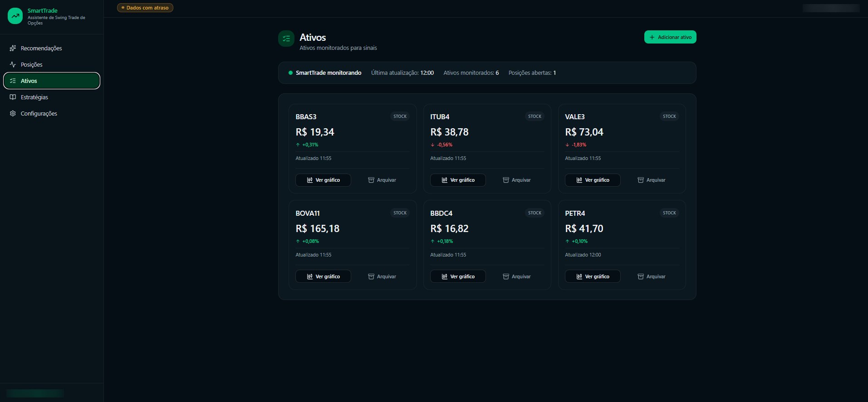Archive the VALE3 asset

coord(652,180)
